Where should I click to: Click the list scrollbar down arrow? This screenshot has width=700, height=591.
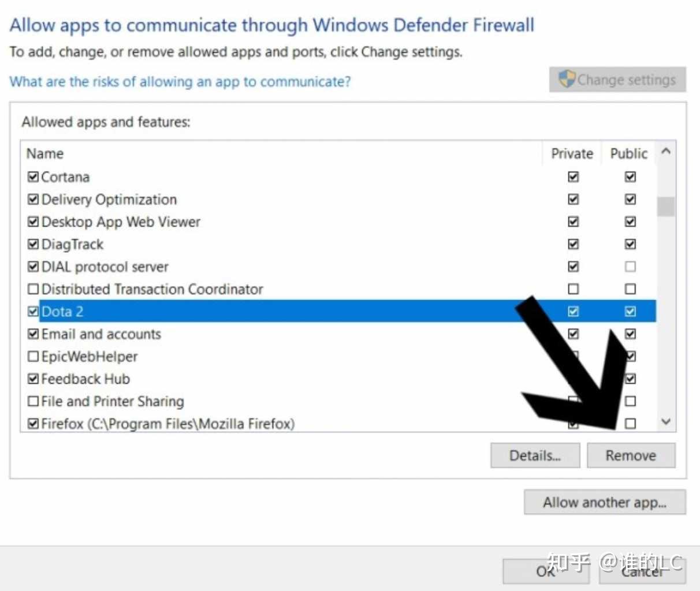point(666,422)
